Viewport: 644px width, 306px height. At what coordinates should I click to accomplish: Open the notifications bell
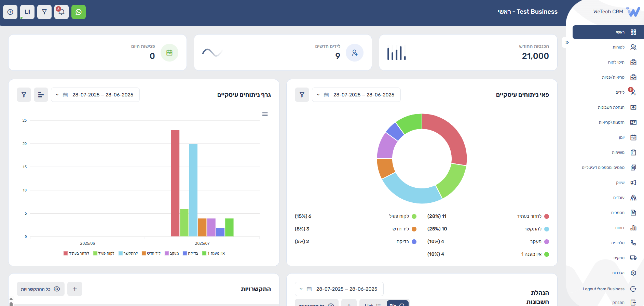coord(61,12)
